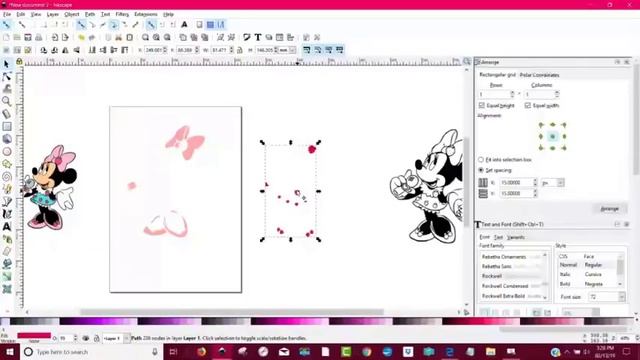Toggle the guides lock icon at ruler corner

coord(19,62)
